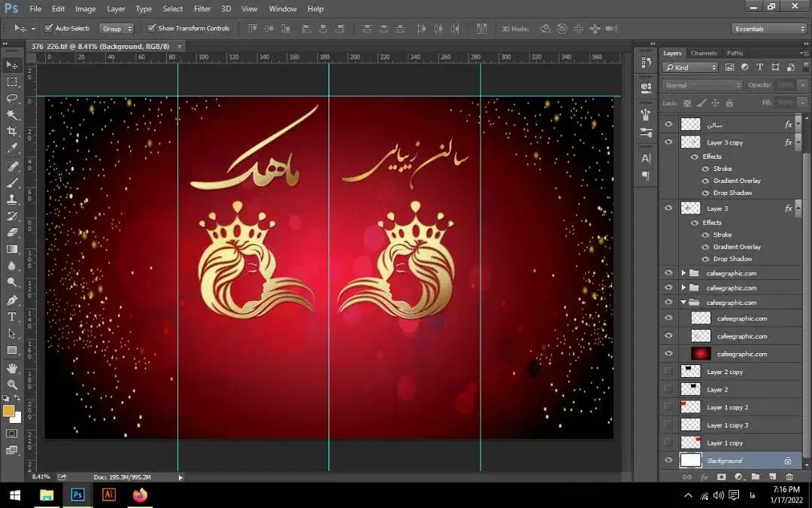The image size is (812, 508).
Task: Click the Drop Shadow effect under Layer 3
Action: 732,259
